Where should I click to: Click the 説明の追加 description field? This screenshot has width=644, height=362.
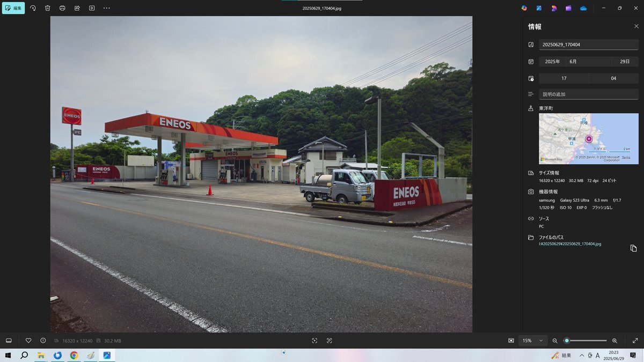tap(589, 94)
